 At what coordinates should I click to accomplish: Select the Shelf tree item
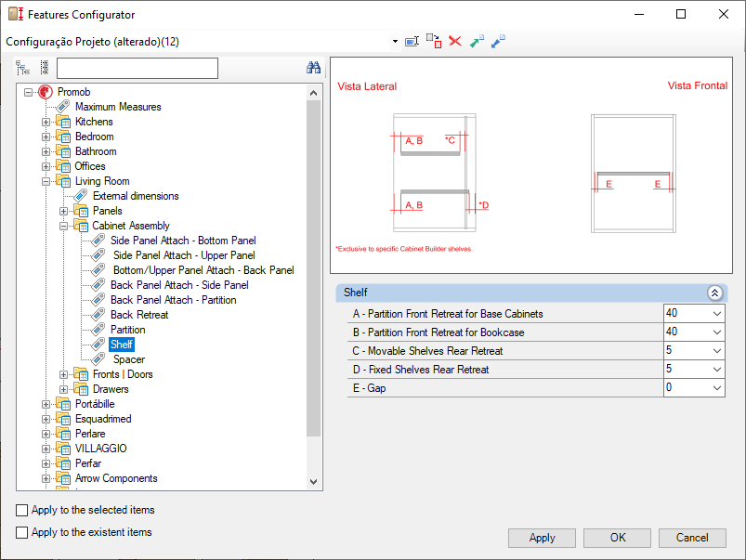[x=122, y=345]
